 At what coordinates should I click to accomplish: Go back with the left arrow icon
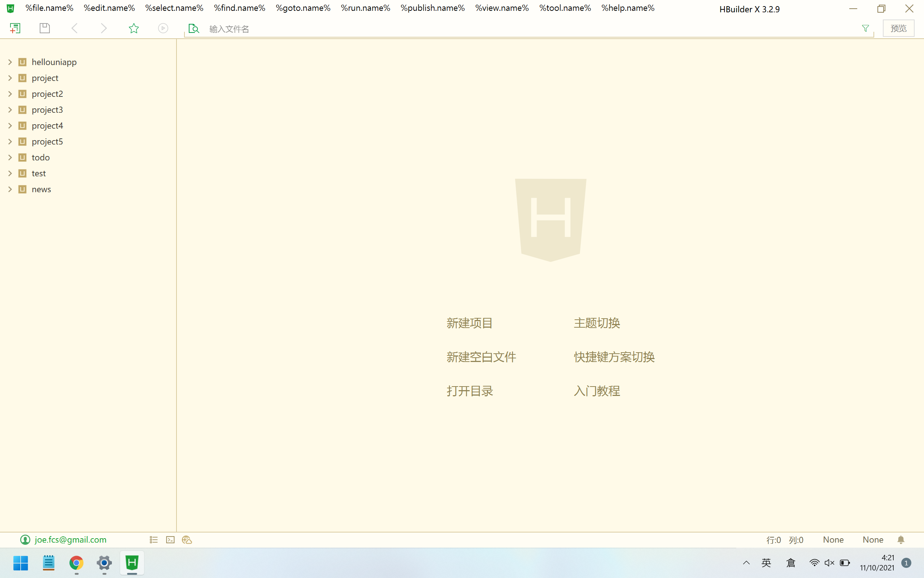(74, 28)
